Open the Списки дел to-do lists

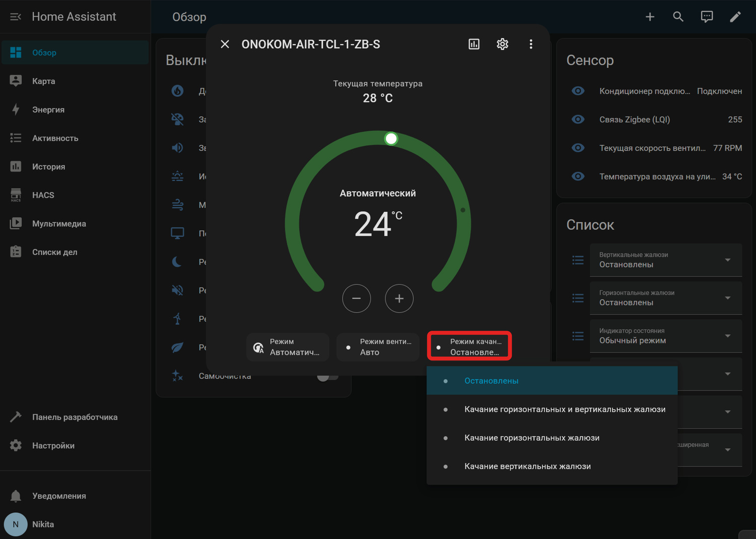[75, 252]
